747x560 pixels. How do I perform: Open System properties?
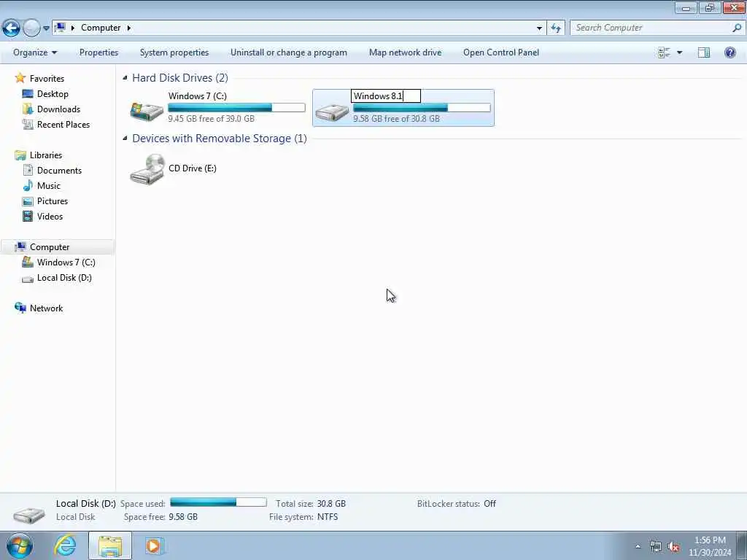pyautogui.click(x=174, y=52)
